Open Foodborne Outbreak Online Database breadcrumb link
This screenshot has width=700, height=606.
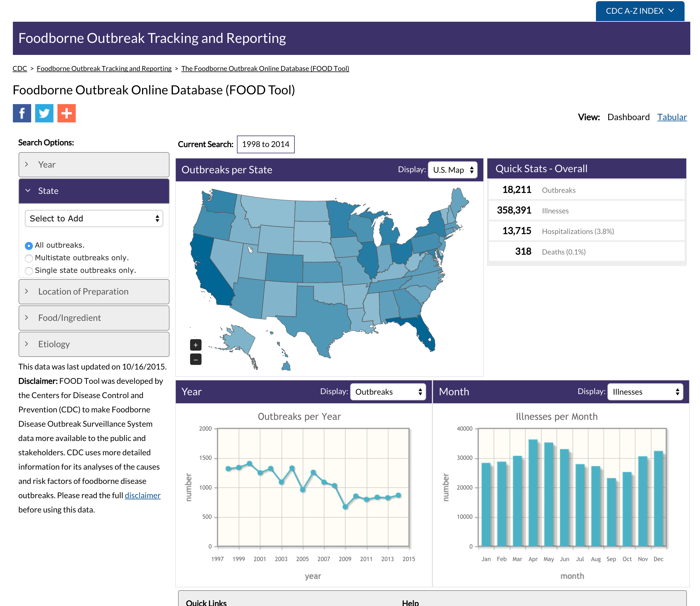[x=265, y=68]
